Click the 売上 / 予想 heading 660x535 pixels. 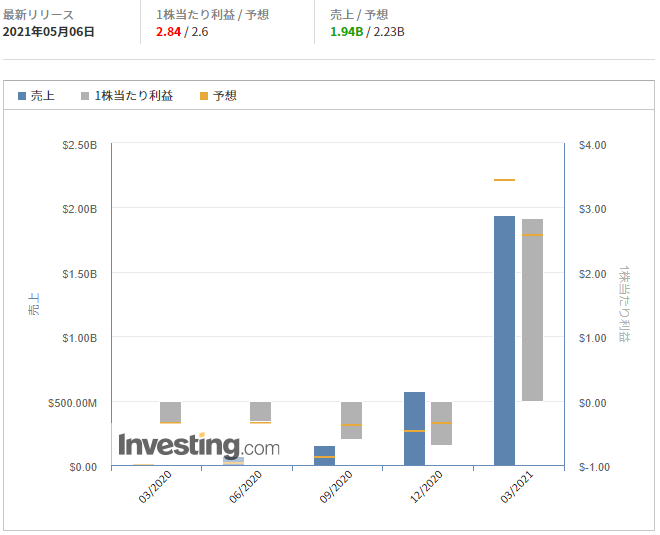pyautogui.click(x=359, y=15)
